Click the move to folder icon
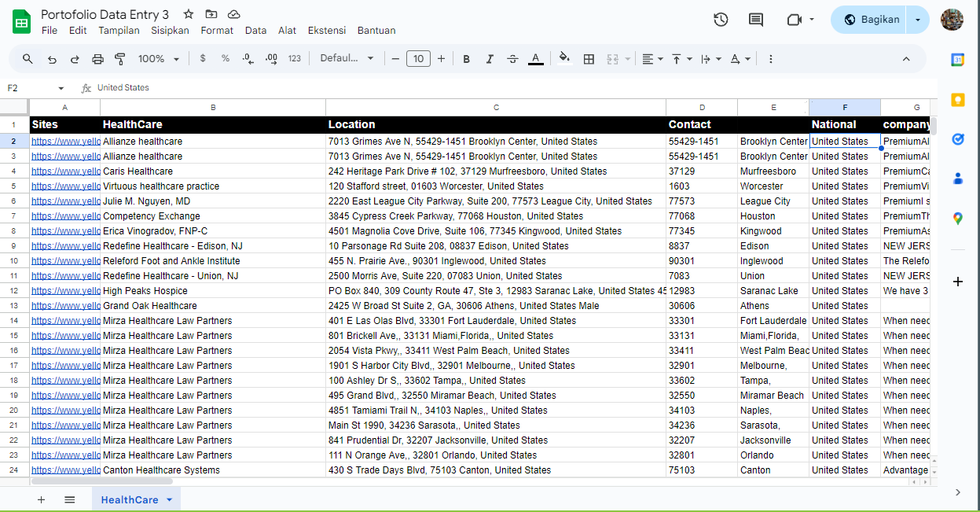The width and height of the screenshot is (980, 512). [211, 14]
